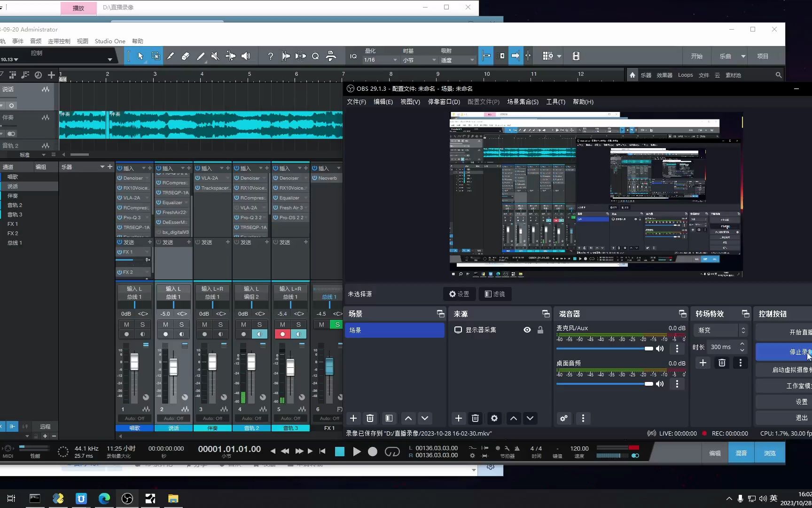Open the 量化 1/16 quantize dropdown

coord(381,60)
